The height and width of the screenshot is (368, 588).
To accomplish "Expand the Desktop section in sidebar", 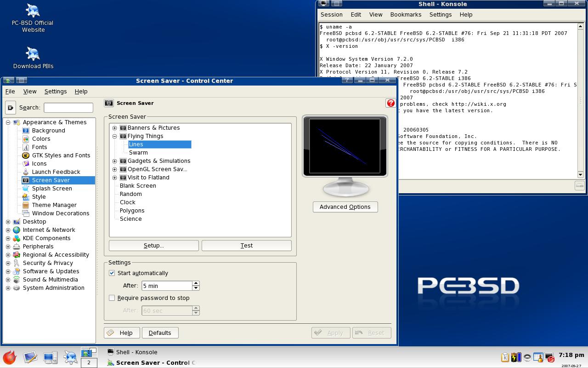I will [8, 222].
